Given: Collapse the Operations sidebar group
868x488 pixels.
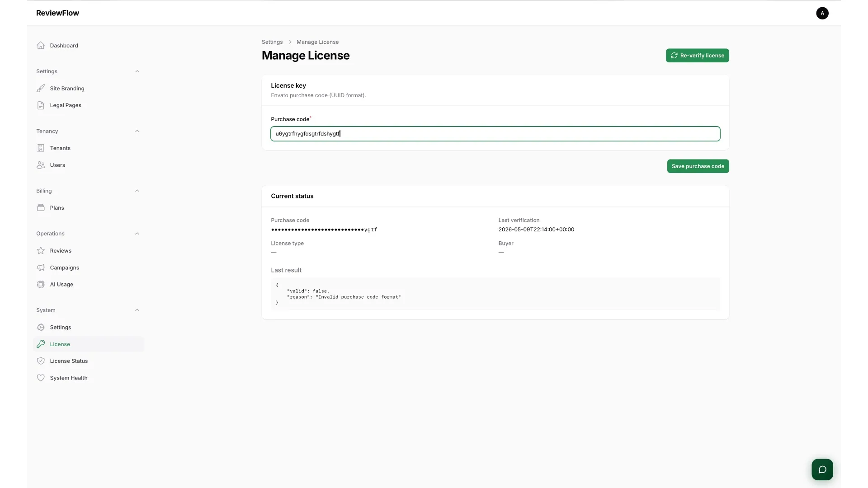Looking at the screenshot, I should [x=137, y=234].
